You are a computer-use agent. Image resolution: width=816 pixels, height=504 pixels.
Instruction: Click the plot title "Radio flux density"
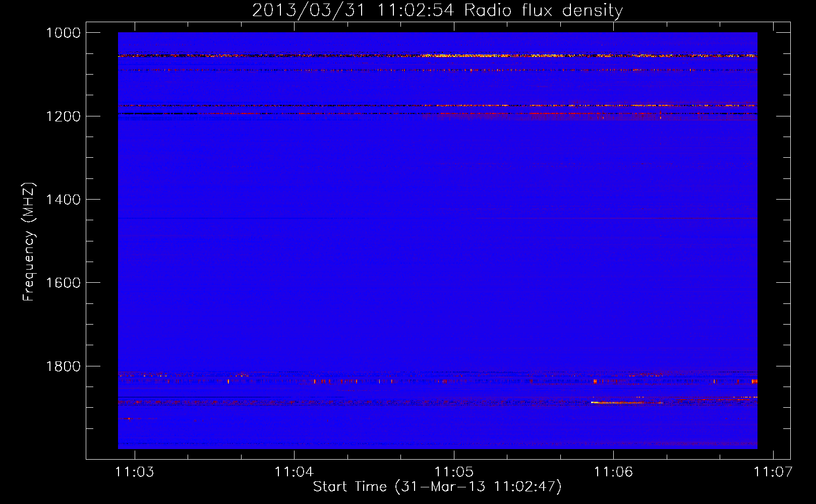pos(543,10)
